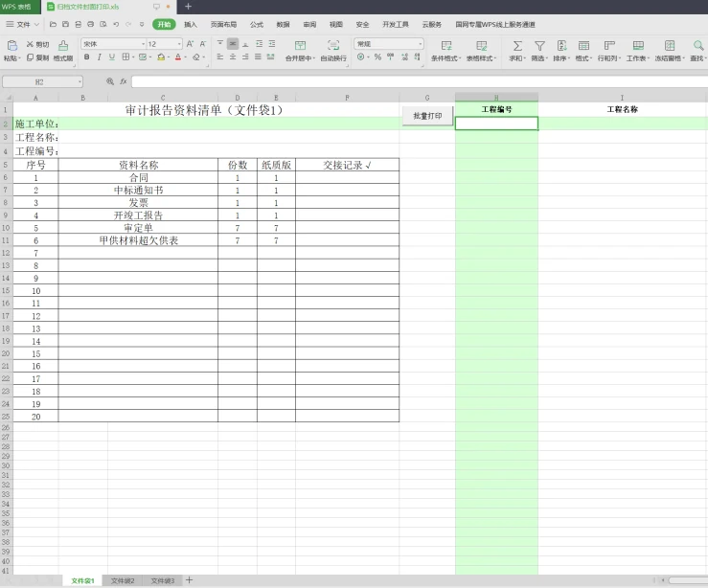Click the Print Preview icon with magnifier
The width and height of the screenshot is (708, 588).
tap(103, 24)
